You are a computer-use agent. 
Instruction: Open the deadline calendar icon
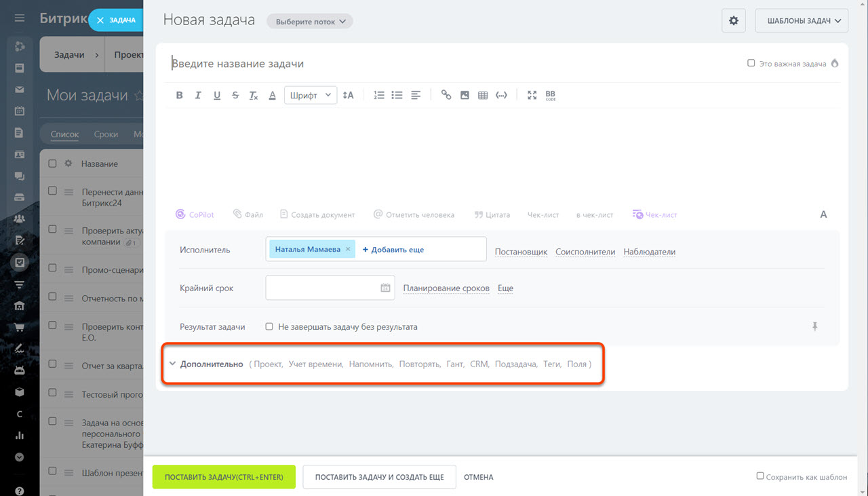385,288
